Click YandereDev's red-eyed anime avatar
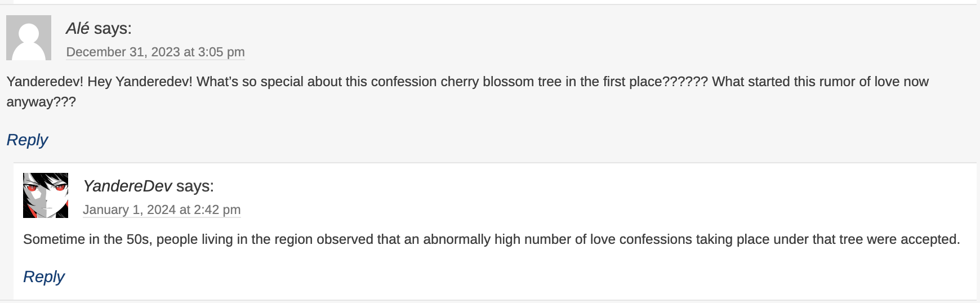 [x=46, y=195]
